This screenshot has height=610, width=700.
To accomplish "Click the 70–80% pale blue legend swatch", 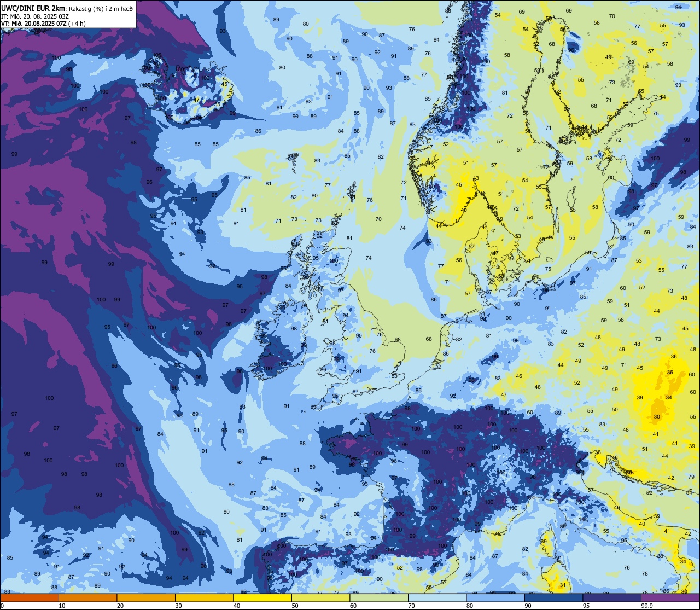I will pos(437,597).
